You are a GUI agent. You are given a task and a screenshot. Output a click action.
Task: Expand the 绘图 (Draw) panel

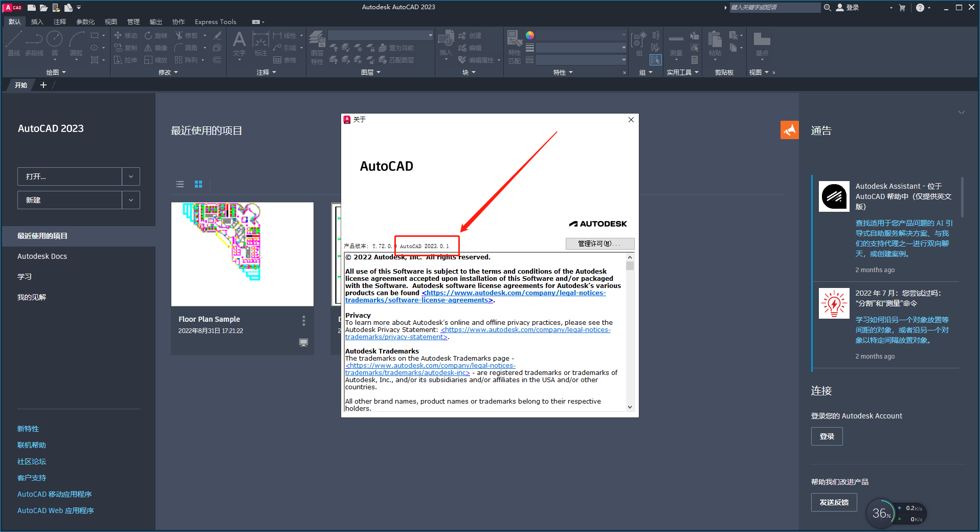(x=56, y=73)
